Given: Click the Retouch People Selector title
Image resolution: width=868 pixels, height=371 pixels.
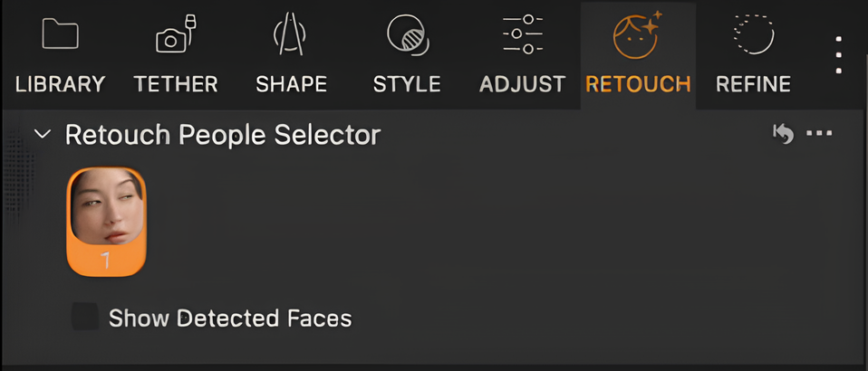Looking at the screenshot, I should point(223,134).
